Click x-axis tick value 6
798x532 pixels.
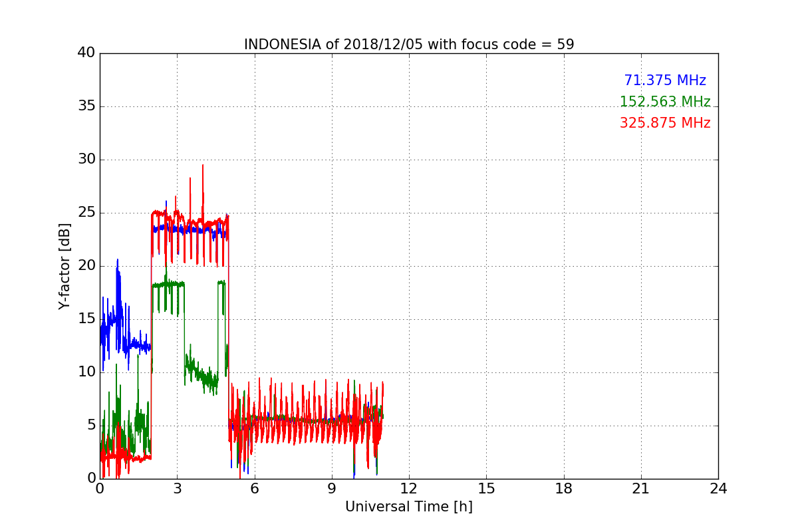pyautogui.click(x=255, y=489)
